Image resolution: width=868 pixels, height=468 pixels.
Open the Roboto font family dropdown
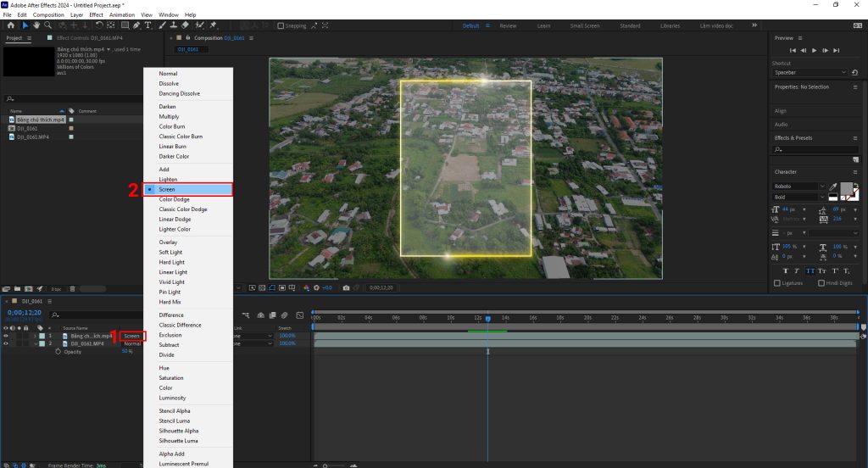[798, 187]
